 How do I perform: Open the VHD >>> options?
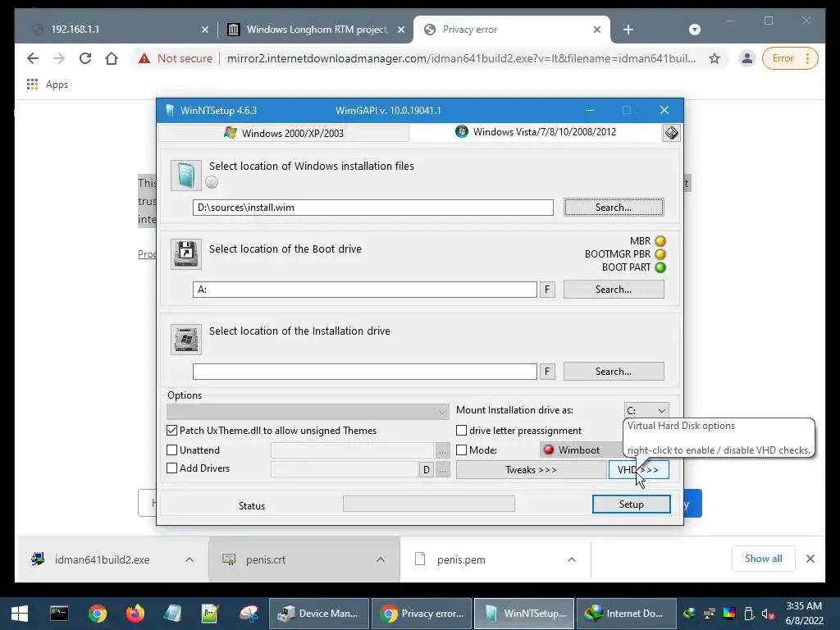click(638, 470)
